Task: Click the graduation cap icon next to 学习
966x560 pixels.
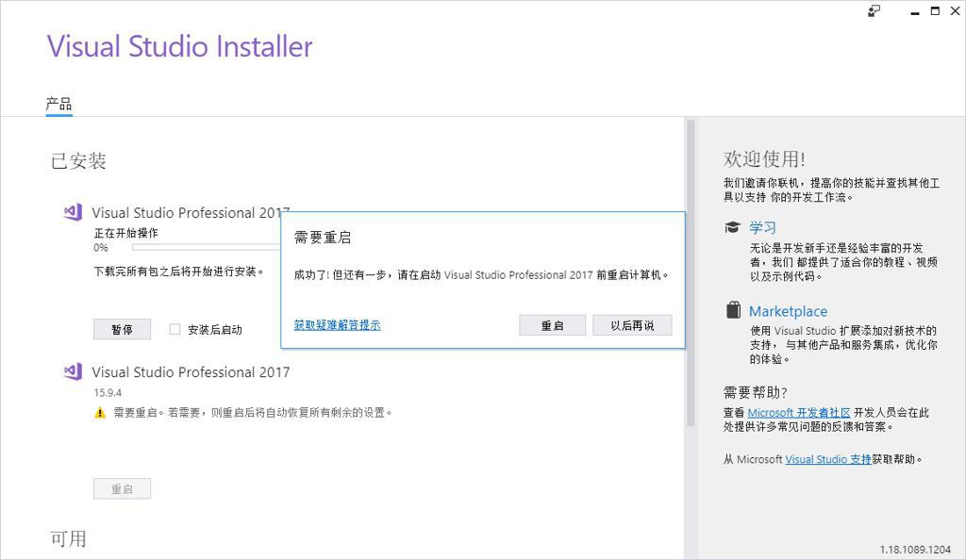Action: 732,228
